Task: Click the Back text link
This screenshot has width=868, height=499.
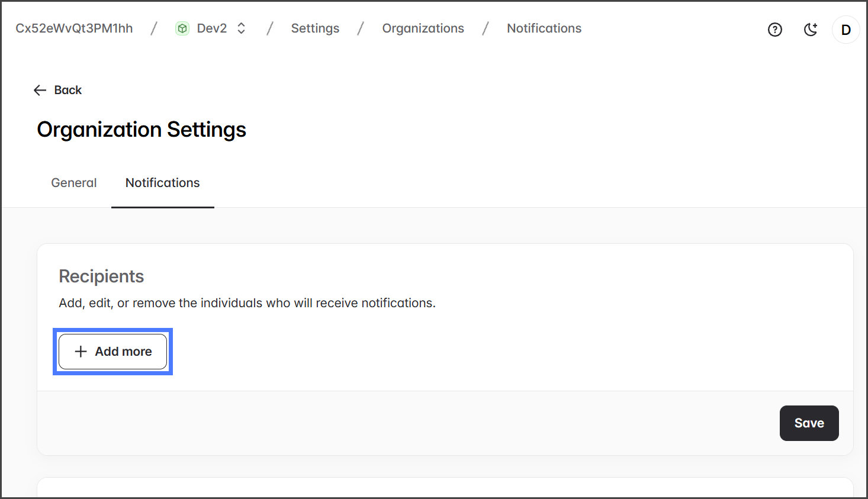Action: (68, 90)
